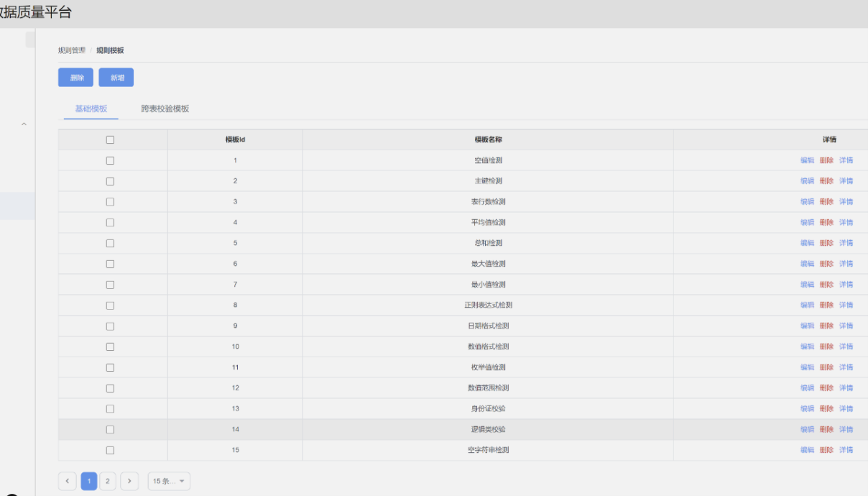This screenshot has width=868, height=496.
Task: Collapse the sidebar menu chevron
Action: pyautogui.click(x=24, y=125)
